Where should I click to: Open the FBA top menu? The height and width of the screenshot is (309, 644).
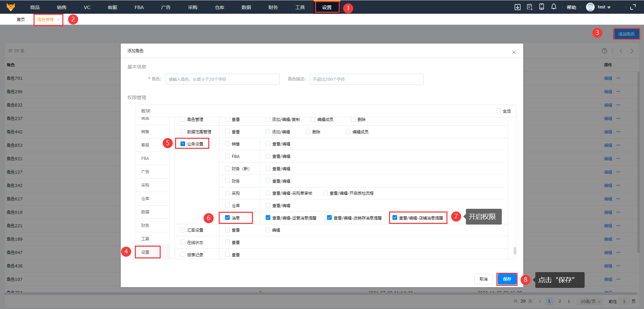click(x=139, y=7)
